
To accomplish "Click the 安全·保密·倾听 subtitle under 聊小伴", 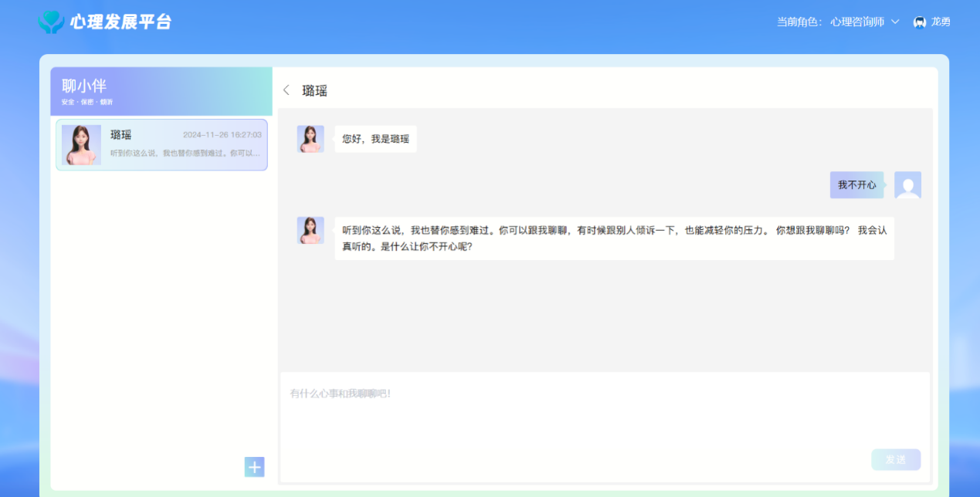I will (86, 102).
